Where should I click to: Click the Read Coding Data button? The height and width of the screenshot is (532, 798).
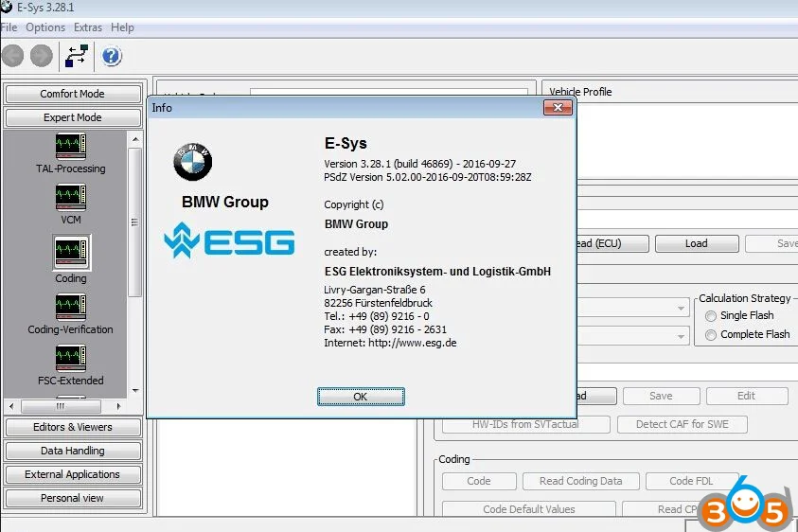(580, 481)
